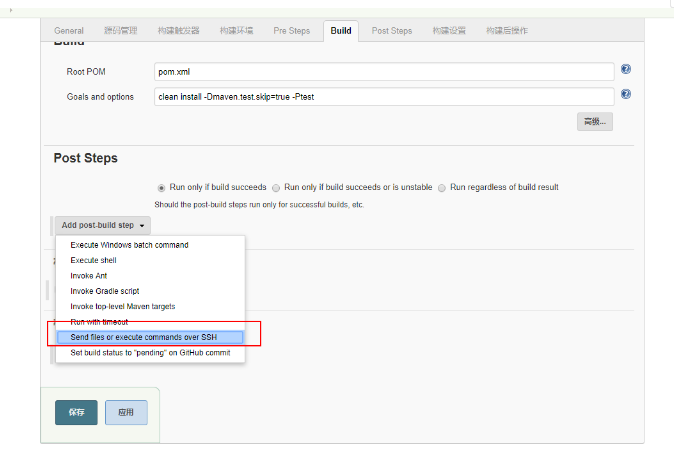Switch to the Post Steps tab

coord(392,31)
